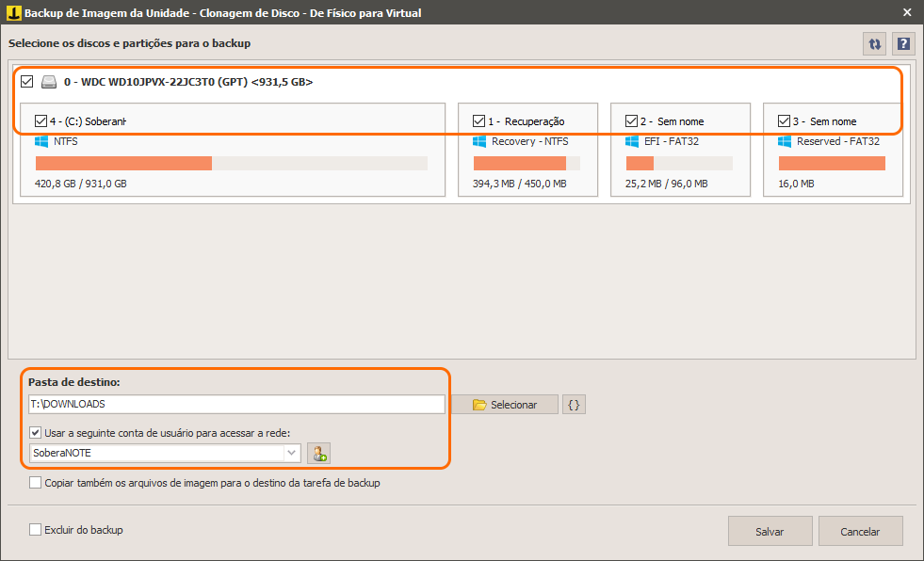Expand the SoberaNOTE account dropdown

pos(291,453)
